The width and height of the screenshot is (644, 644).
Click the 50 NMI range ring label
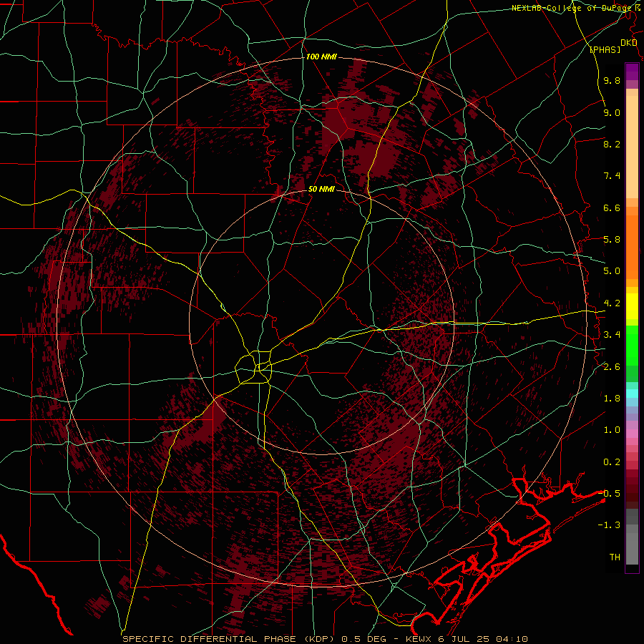pyautogui.click(x=321, y=189)
